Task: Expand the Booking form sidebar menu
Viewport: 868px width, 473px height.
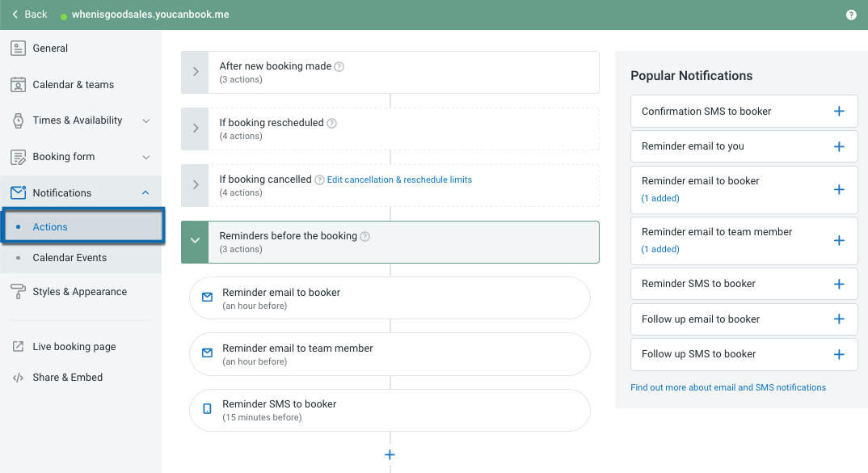Action: pos(145,157)
